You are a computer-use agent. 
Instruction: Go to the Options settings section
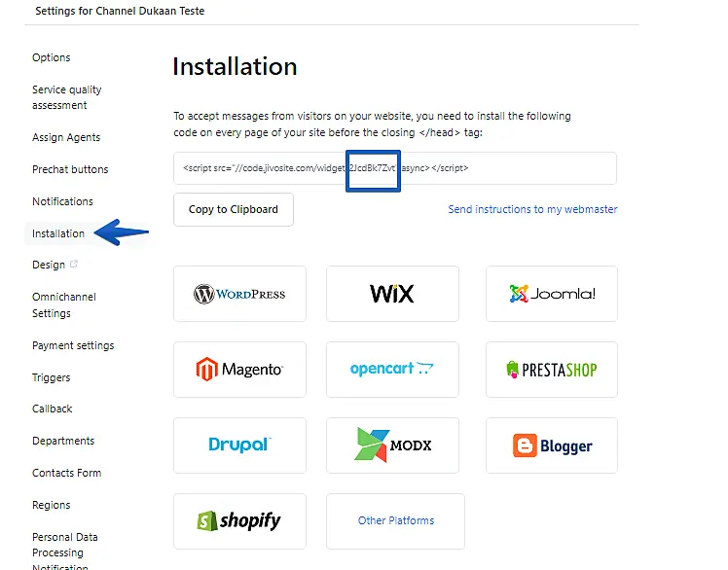point(51,57)
